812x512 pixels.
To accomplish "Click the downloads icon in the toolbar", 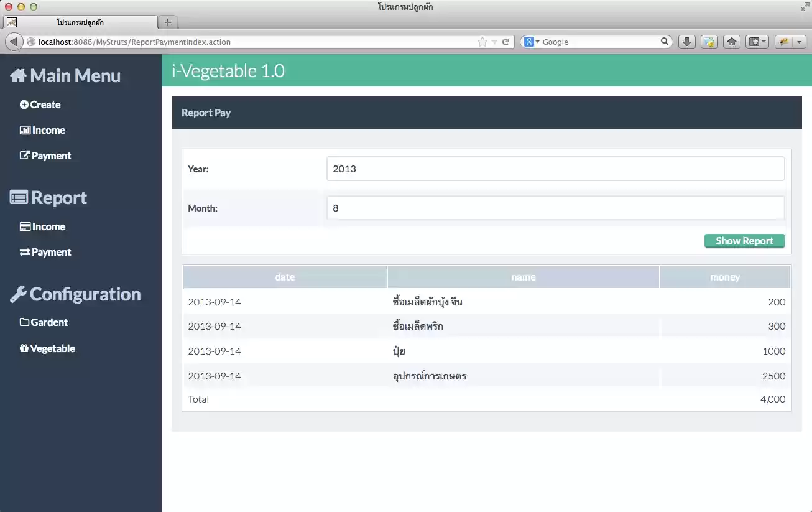I will (686, 42).
